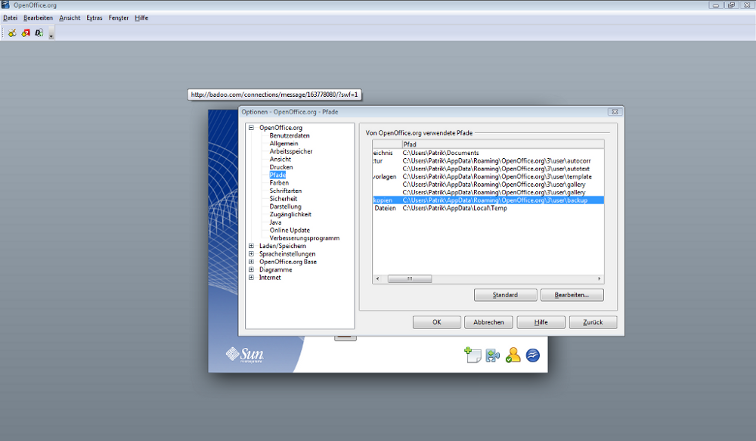756x441 pixels.
Task: Select the AppData\Local\Temp path row
Action: tap(488, 208)
